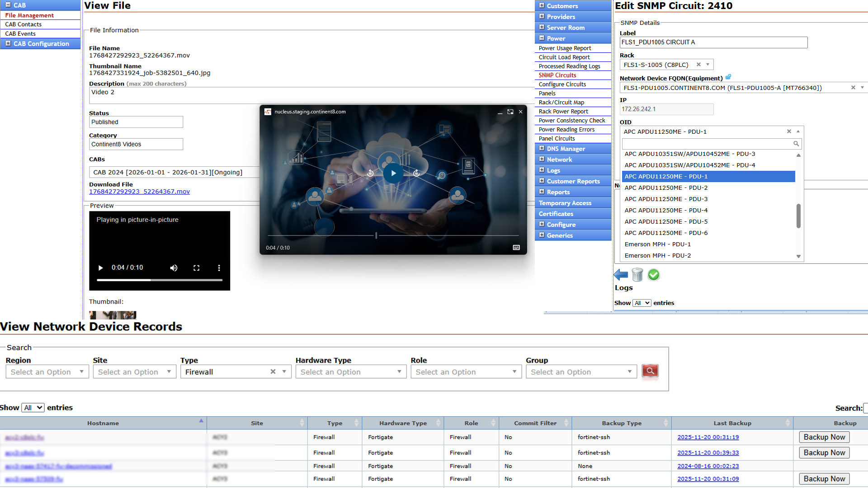Expand the DNS Manager menu section
The width and height of the screenshot is (868, 488).
click(x=542, y=148)
